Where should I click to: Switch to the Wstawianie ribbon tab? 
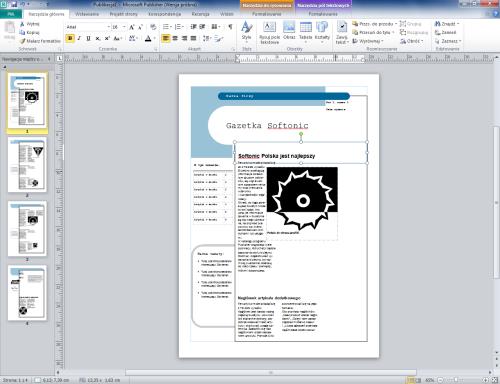pyautogui.click(x=87, y=14)
